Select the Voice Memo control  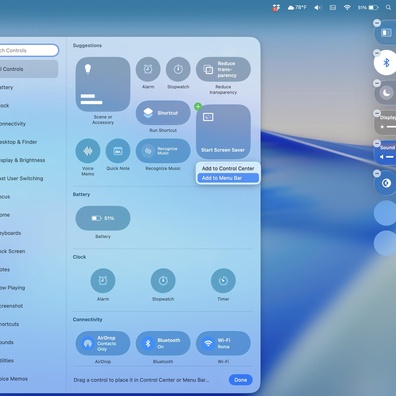[88, 151]
